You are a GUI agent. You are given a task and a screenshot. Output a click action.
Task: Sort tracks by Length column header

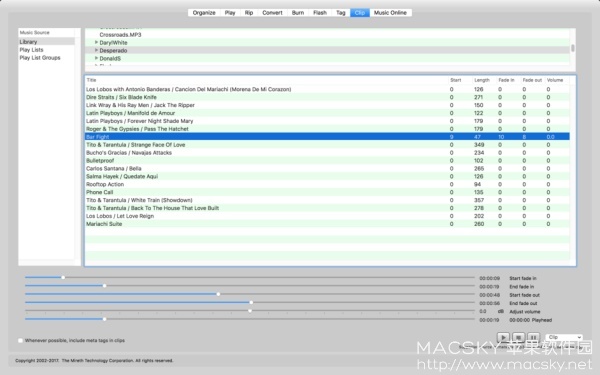tap(482, 80)
